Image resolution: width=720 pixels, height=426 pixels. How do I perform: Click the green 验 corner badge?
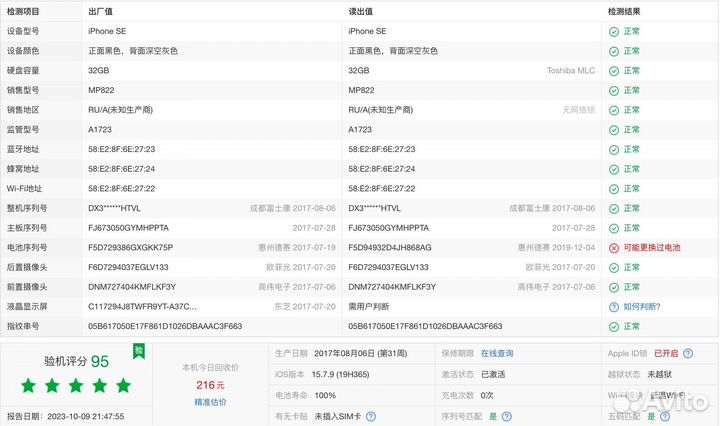click(x=138, y=351)
